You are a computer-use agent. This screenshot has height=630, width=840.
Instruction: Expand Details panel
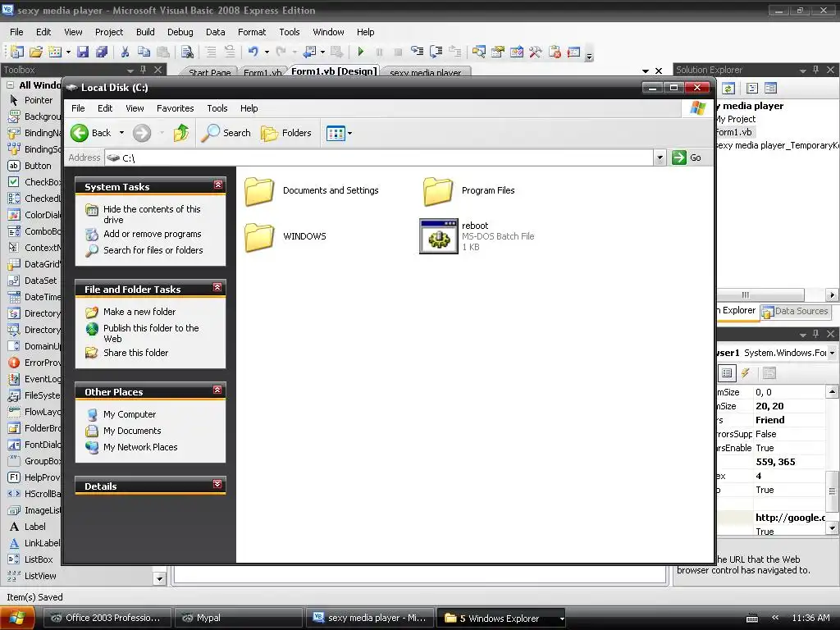(x=217, y=484)
